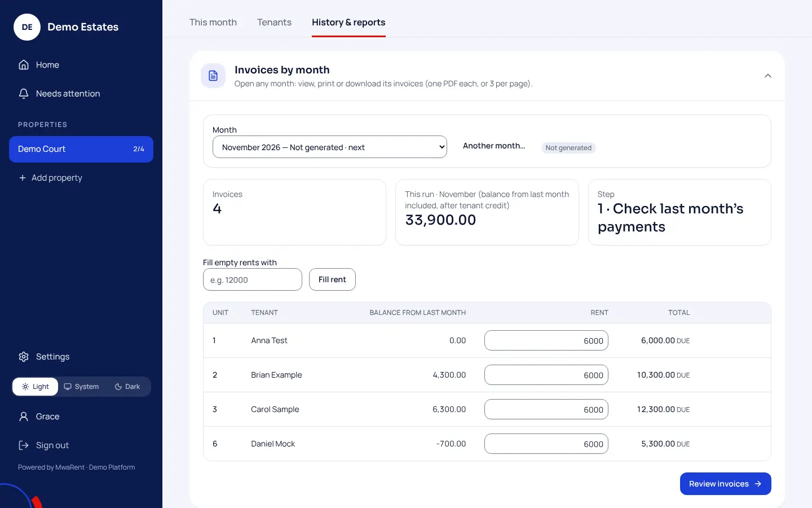Edit rent field for Carol Sample
Image resolution: width=812 pixels, height=508 pixels.
click(x=546, y=409)
